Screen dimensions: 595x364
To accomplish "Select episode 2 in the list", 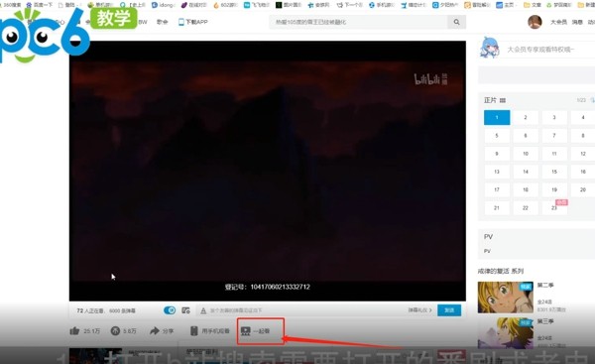I will point(526,118).
